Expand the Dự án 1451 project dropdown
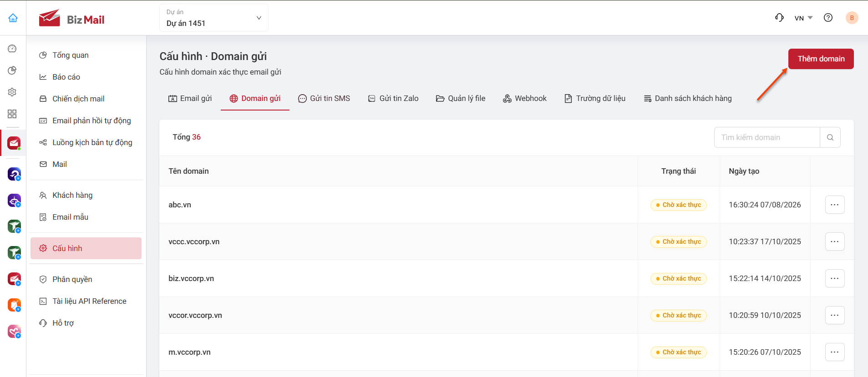868x377 pixels. (214, 18)
